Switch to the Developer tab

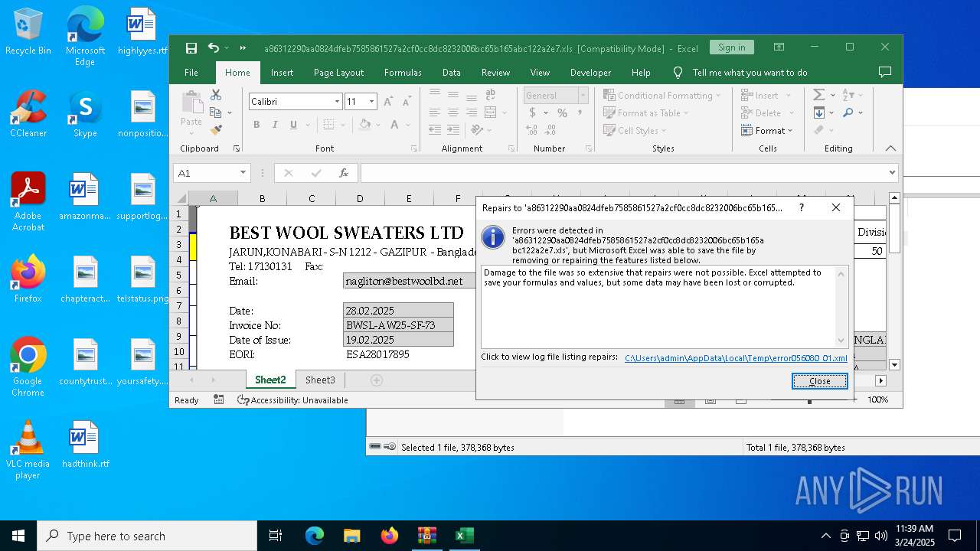pyautogui.click(x=590, y=72)
